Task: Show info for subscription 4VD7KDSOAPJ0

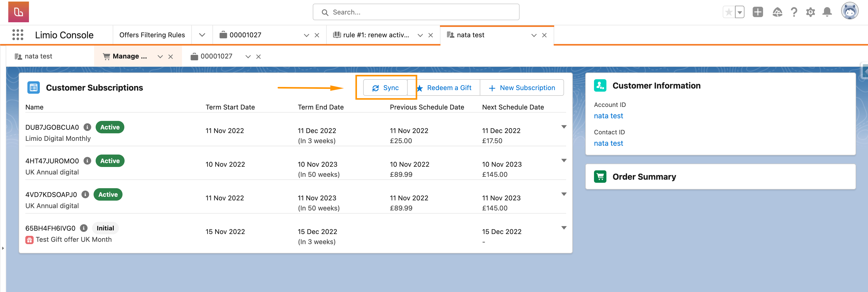Action: coord(85,194)
